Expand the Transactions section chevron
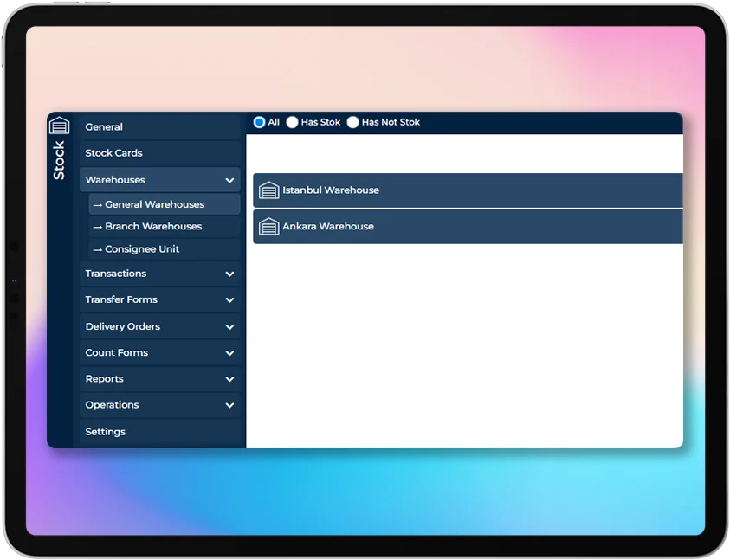Screen dimensions: 730x560 [229, 274]
